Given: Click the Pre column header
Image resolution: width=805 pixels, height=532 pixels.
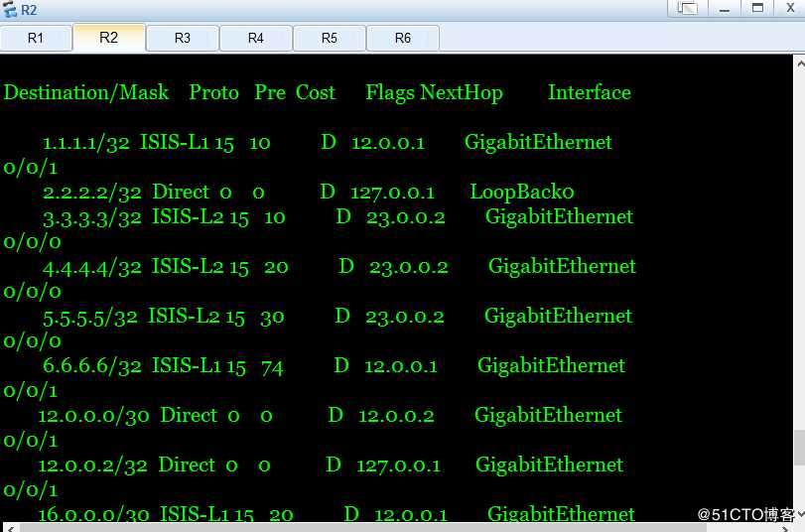Looking at the screenshot, I should (x=270, y=93).
